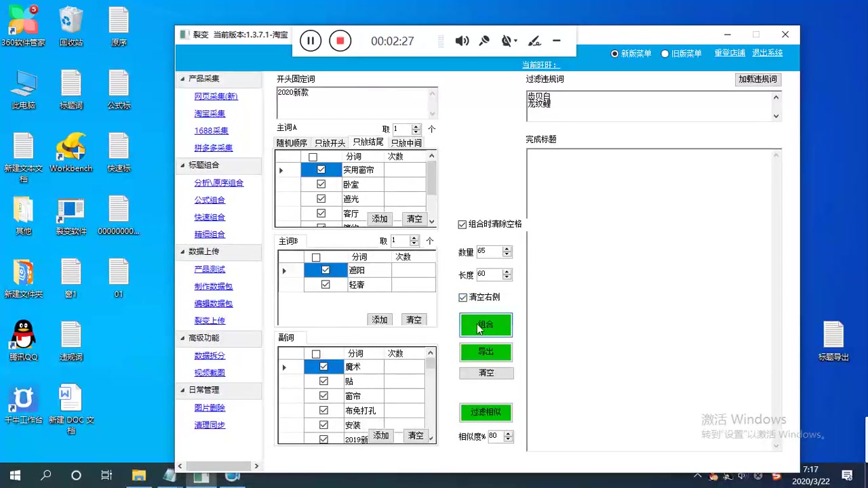Image resolution: width=868 pixels, height=488 pixels.
Task: Increase 相似度% stepper value
Action: click(x=508, y=434)
